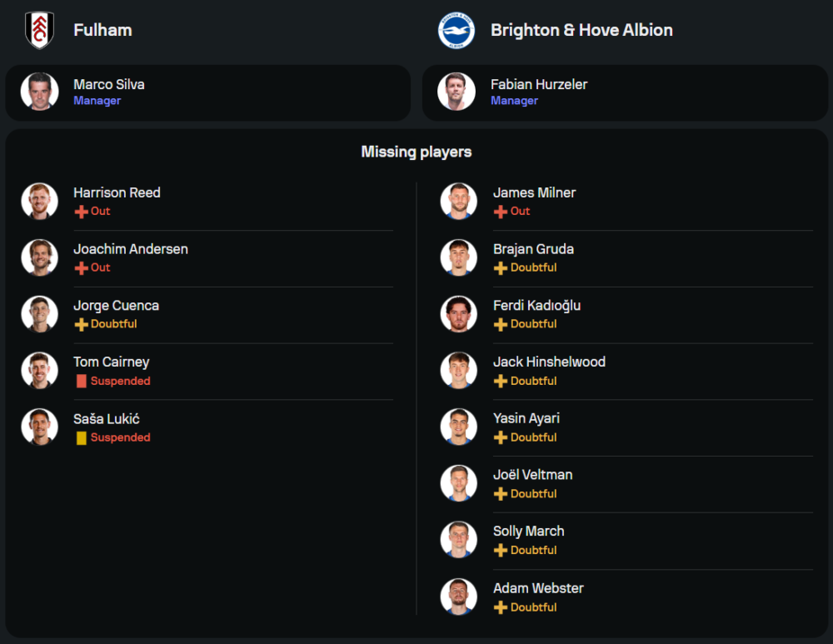Click the Missing players heading

[x=416, y=152]
